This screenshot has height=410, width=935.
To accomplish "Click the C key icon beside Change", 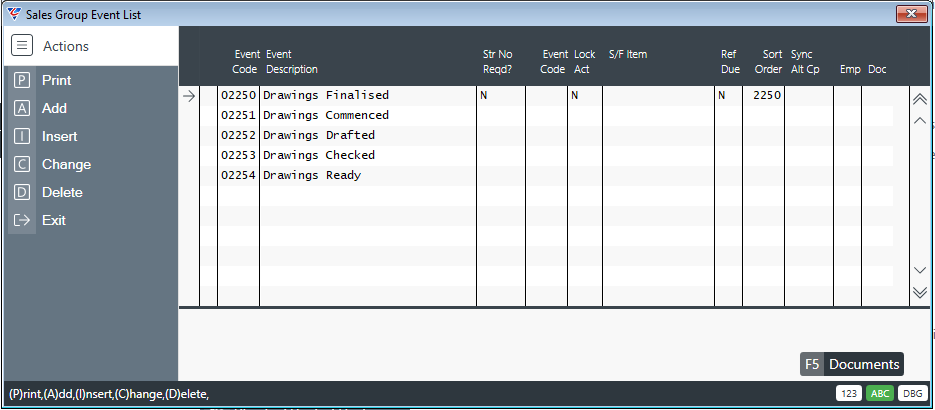I will click(x=21, y=164).
